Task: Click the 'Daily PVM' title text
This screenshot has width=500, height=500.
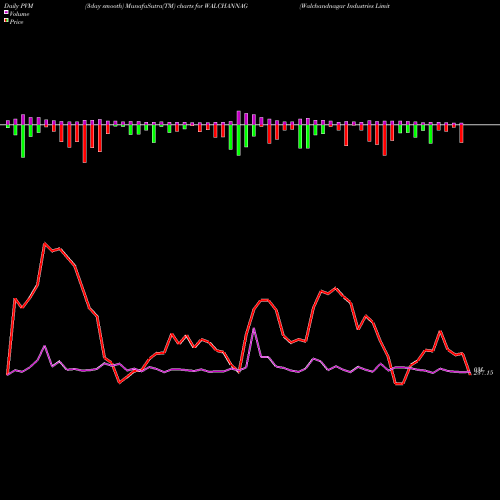Action: pos(19,6)
